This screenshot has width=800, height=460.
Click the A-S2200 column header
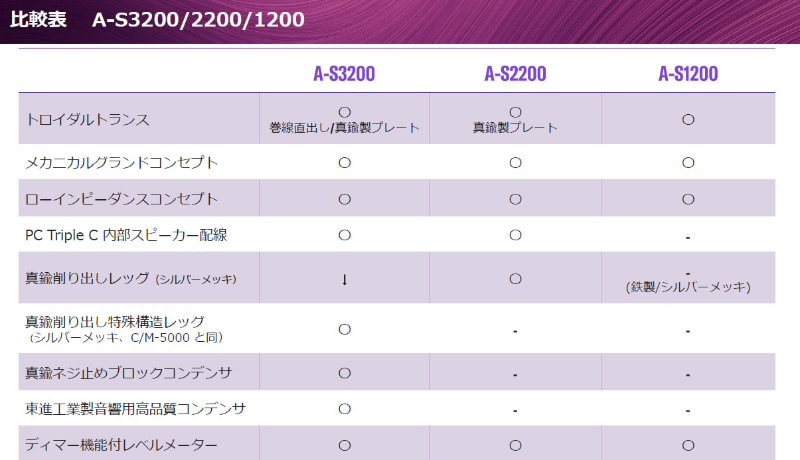pos(515,74)
